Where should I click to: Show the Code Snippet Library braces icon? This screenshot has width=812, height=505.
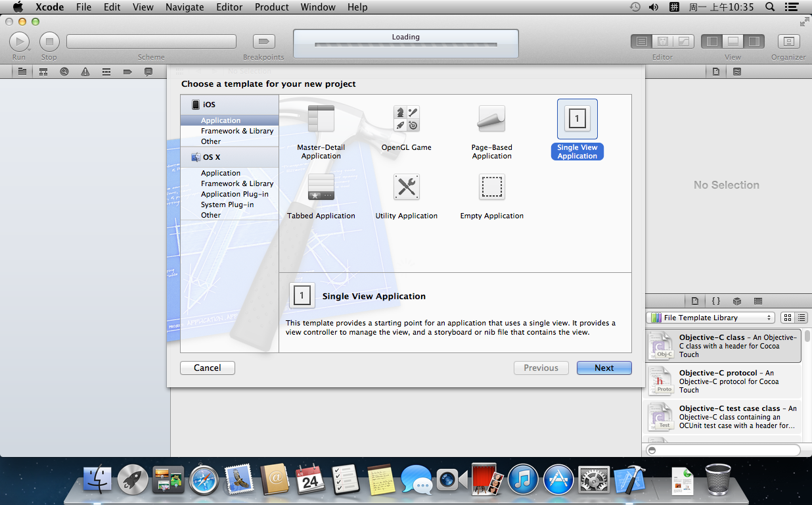tap(716, 301)
